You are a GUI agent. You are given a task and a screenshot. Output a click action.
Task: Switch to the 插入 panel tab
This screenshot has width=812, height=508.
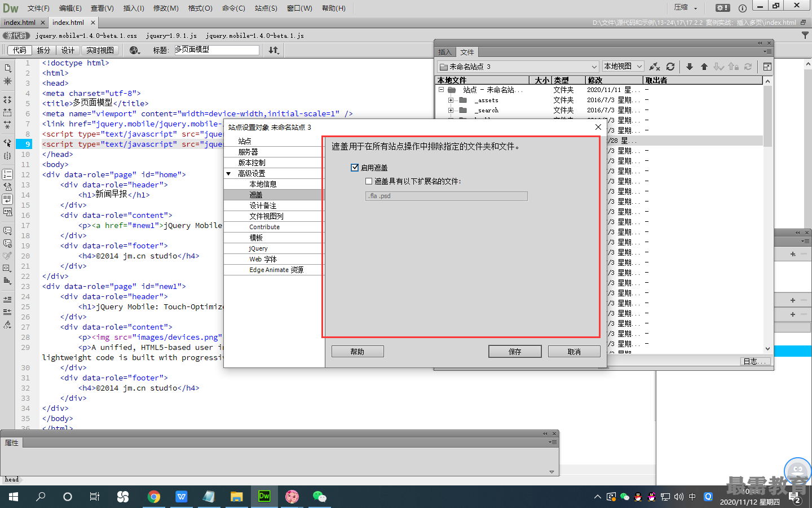tap(445, 52)
